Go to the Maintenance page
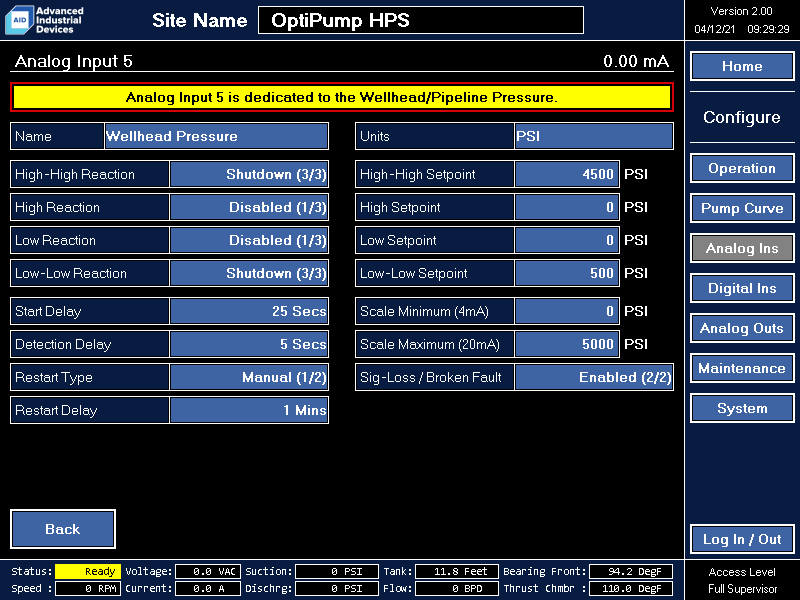 (742, 368)
